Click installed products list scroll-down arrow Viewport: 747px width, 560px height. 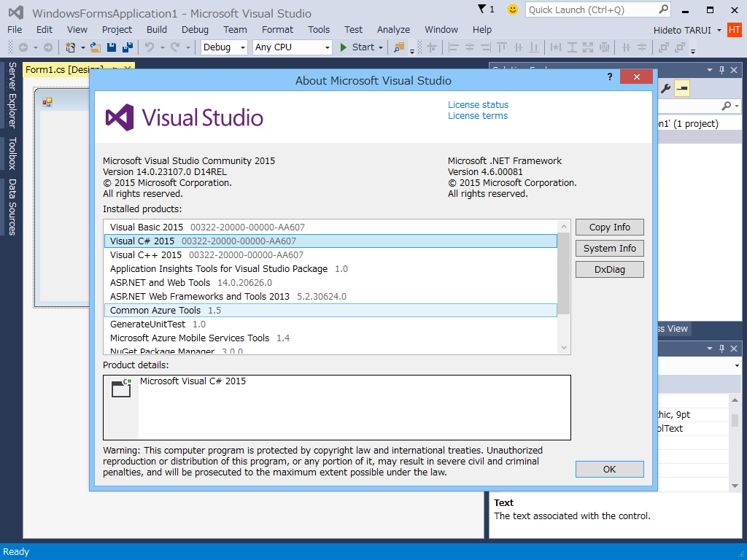coord(564,348)
